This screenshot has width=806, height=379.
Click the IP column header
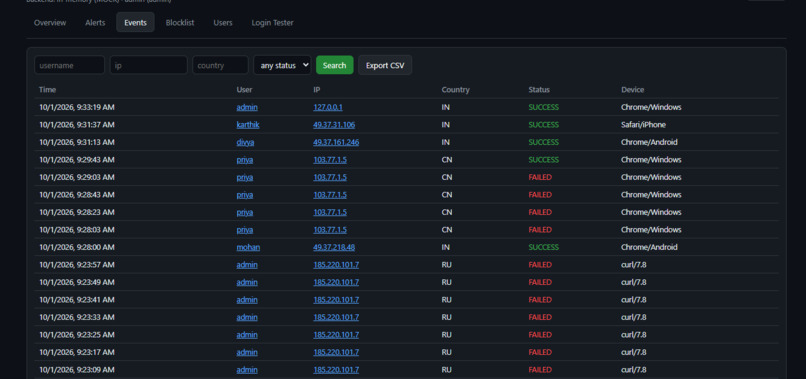(x=317, y=90)
